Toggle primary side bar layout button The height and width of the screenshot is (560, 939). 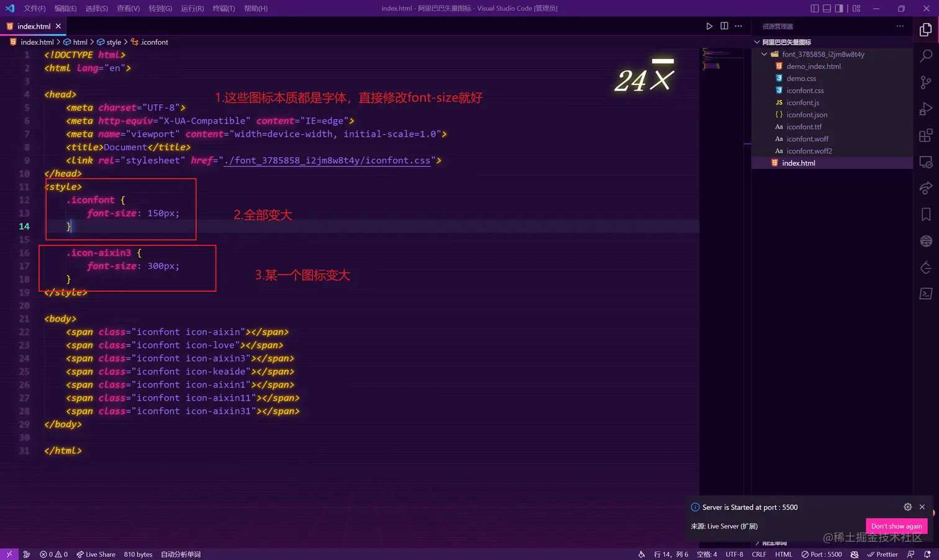(x=815, y=9)
